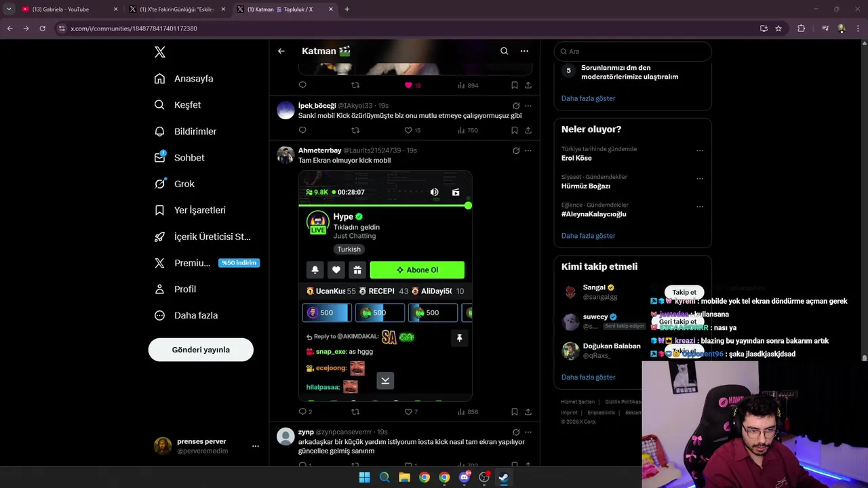Click Daha fazla göster under community rules
Screen dimensions: 868x488
(588, 98)
